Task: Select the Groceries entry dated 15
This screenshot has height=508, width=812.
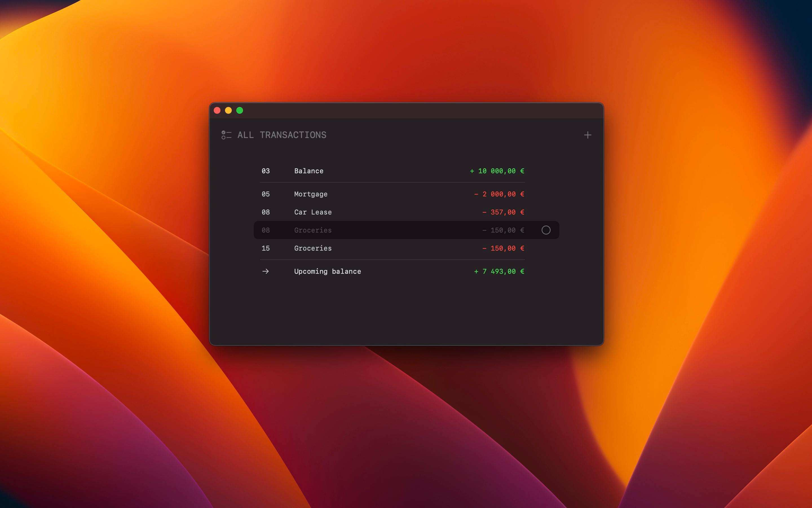Action: point(313,248)
